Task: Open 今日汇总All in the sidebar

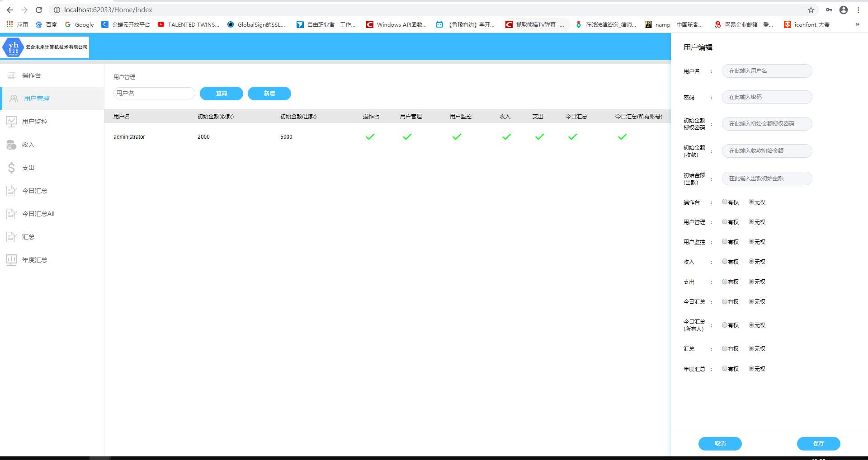Action: pyautogui.click(x=38, y=214)
